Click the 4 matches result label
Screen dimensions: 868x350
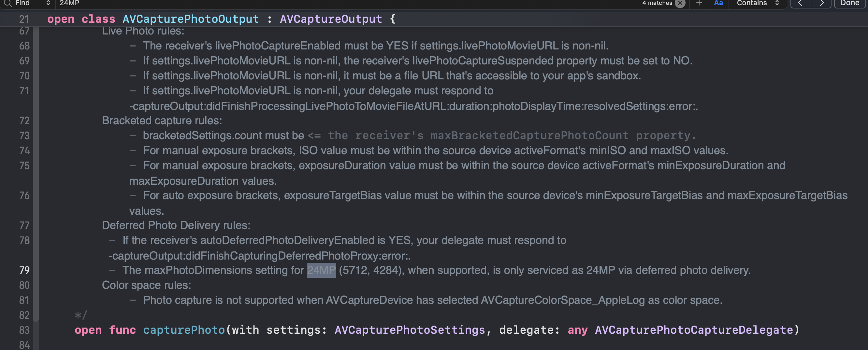[657, 3]
